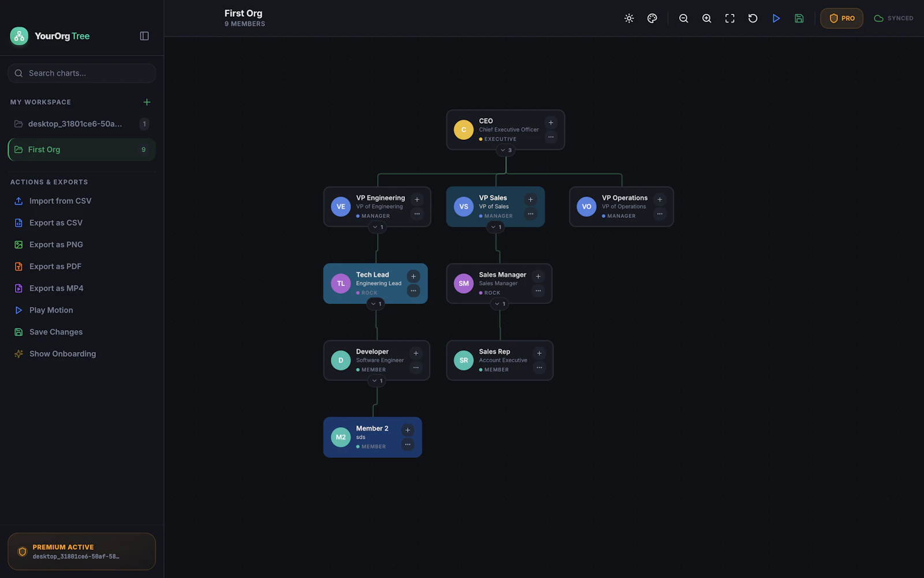The width and height of the screenshot is (924, 578).
Task: Open VP Operations options menu
Action: 660,214
